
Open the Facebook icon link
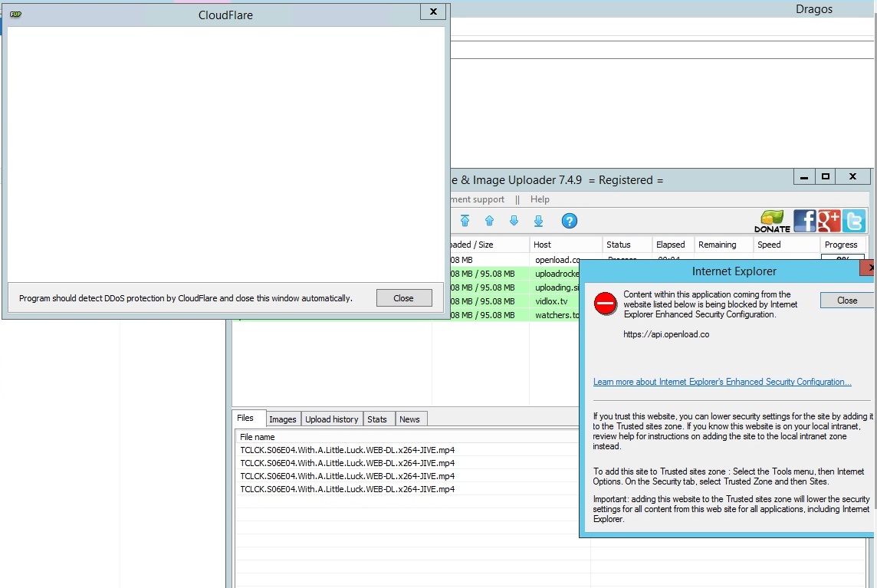(804, 221)
